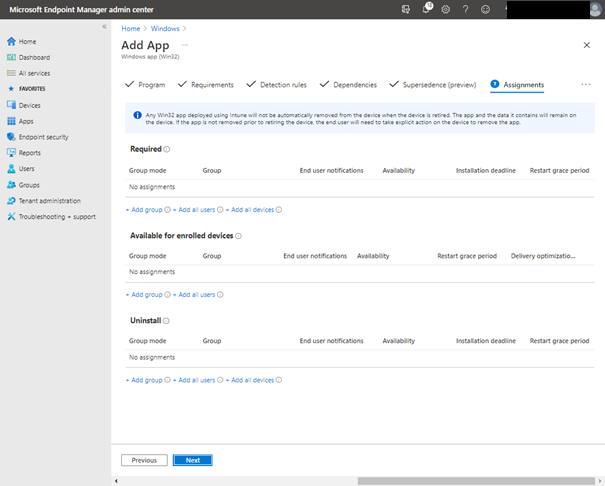Go to the Program step tab
Viewport: 605px width, 486px height.
tap(145, 84)
